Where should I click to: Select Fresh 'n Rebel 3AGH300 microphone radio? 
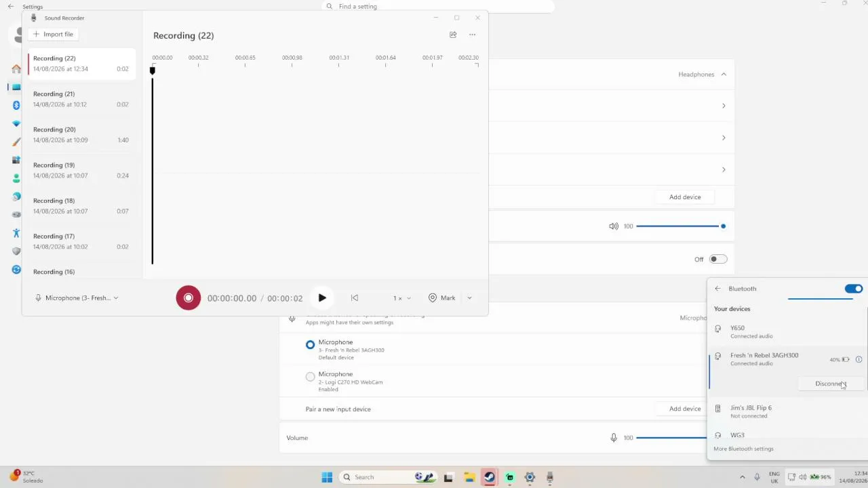pyautogui.click(x=310, y=345)
